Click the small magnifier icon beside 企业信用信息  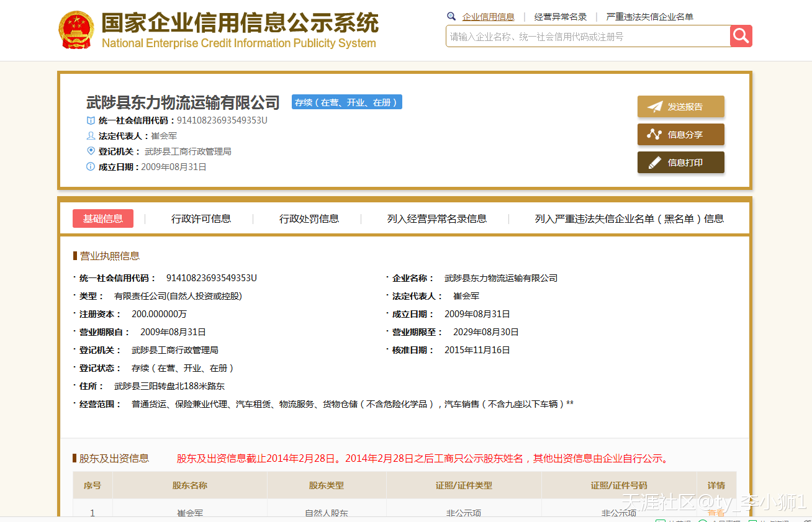point(451,17)
